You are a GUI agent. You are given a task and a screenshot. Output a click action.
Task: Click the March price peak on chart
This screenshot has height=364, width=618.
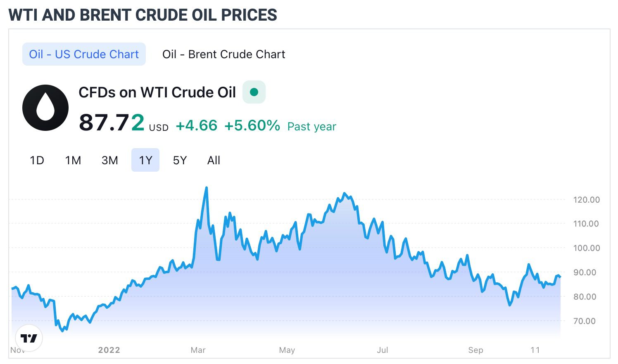tap(206, 188)
